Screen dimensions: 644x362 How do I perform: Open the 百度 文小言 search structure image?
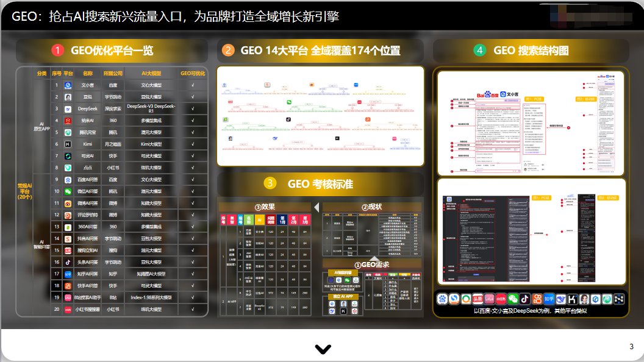click(x=531, y=124)
